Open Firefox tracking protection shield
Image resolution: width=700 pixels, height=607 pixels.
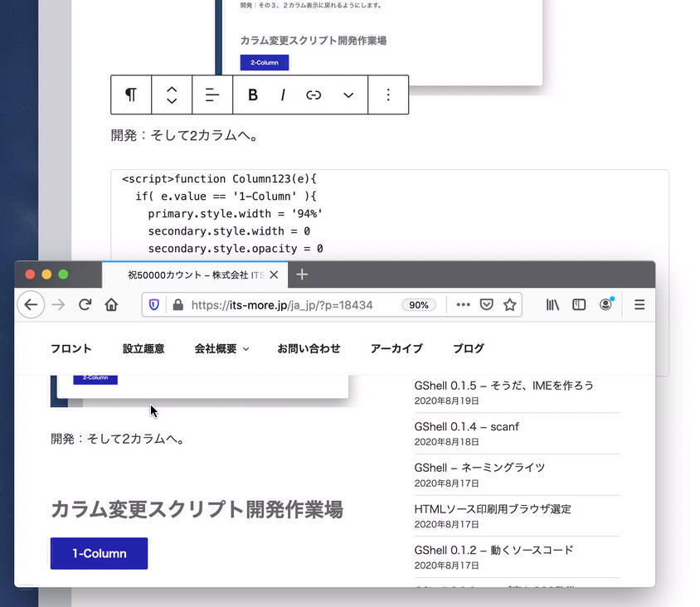pos(154,305)
